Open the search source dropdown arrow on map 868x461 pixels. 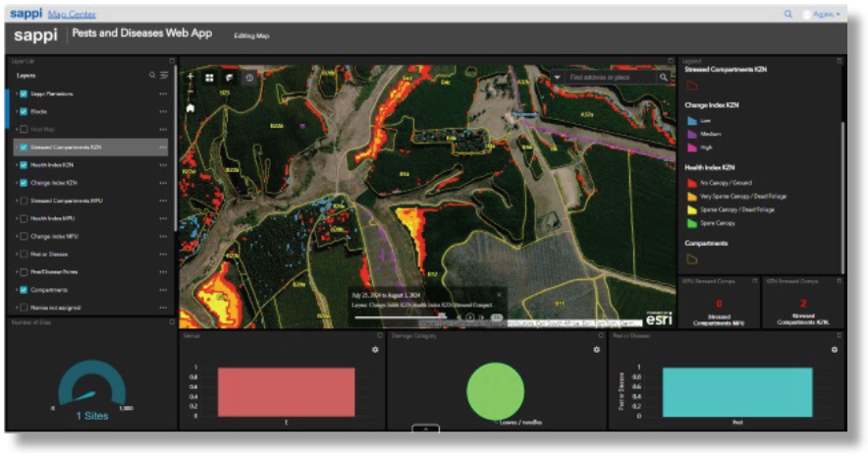pos(558,78)
